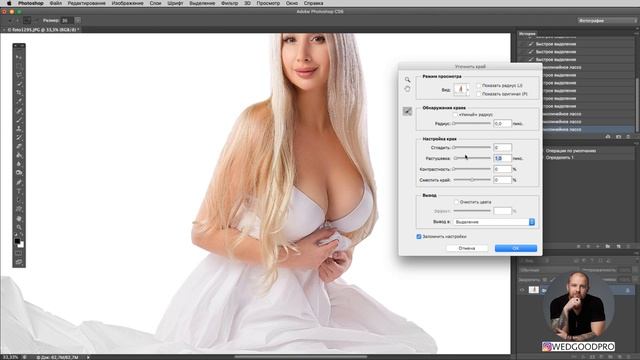The image size is (640, 360).
Task: Open the Изображение menu
Action: [x=127, y=3]
